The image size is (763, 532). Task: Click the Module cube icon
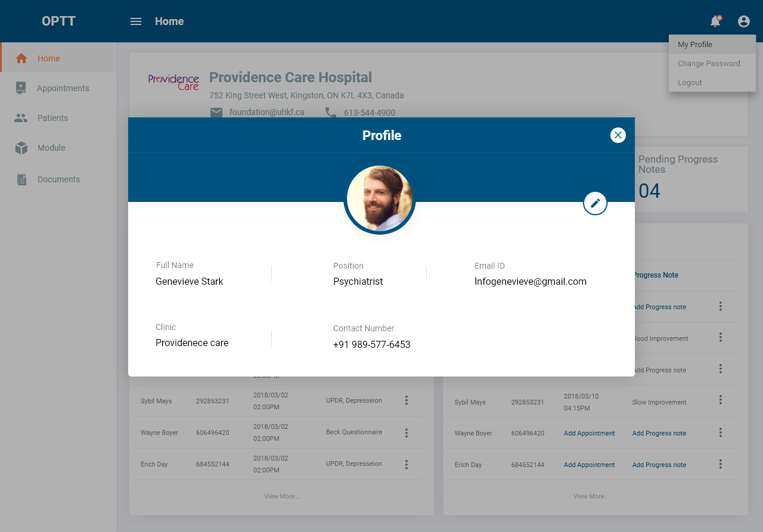tap(21, 148)
